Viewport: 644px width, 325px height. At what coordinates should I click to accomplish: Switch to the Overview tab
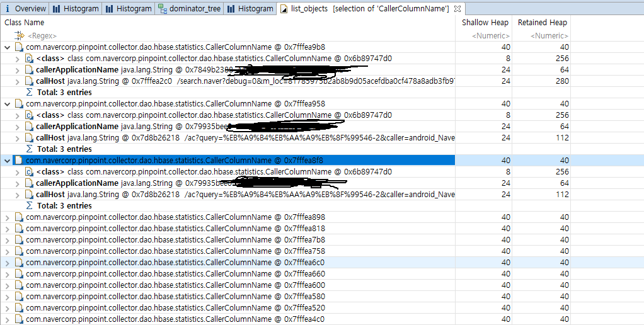(25, 8)
